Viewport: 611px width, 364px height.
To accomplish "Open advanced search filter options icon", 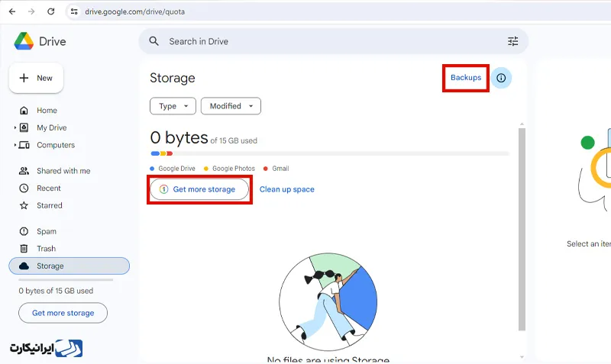I will point(512,41).
